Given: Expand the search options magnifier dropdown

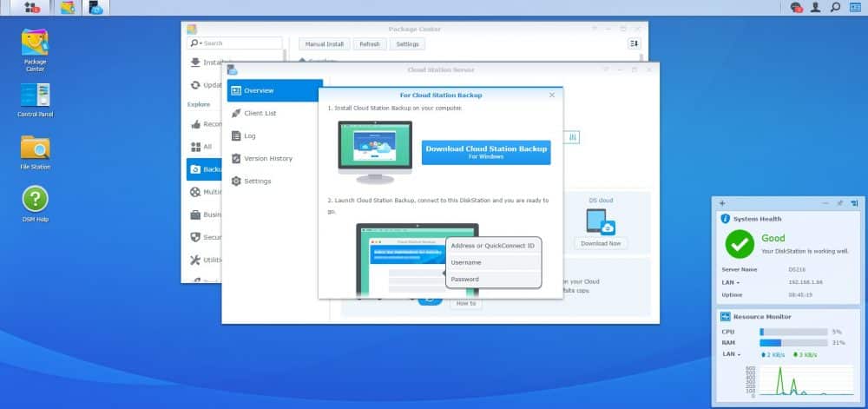Looking at the screenshot, I should pos(196,43).
